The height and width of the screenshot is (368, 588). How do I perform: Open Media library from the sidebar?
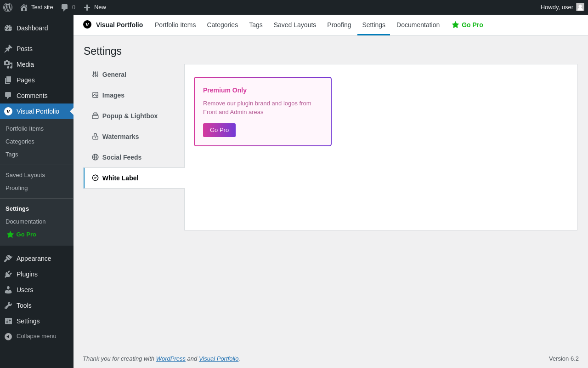coord(25,64)
